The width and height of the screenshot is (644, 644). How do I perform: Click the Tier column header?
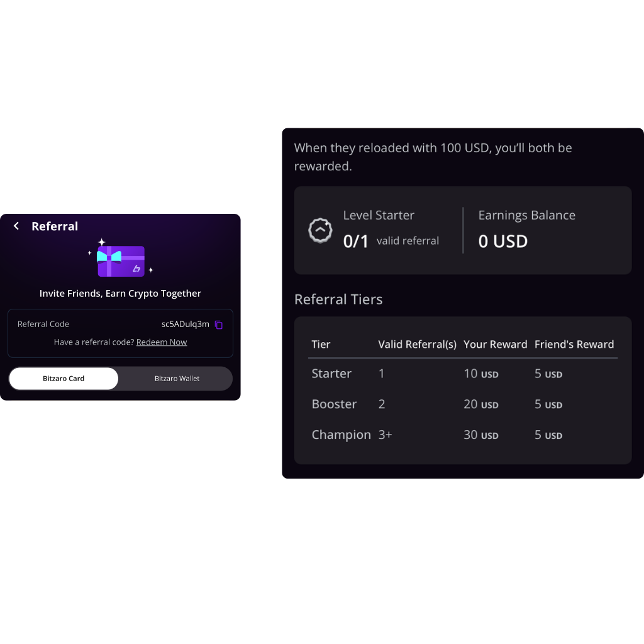(321, 345)
